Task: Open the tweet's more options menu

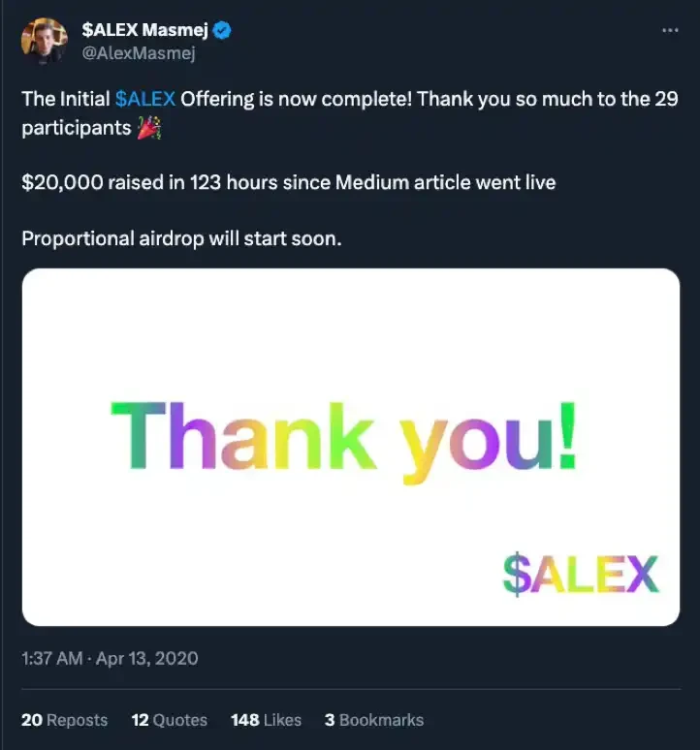Action: (669, 31)
